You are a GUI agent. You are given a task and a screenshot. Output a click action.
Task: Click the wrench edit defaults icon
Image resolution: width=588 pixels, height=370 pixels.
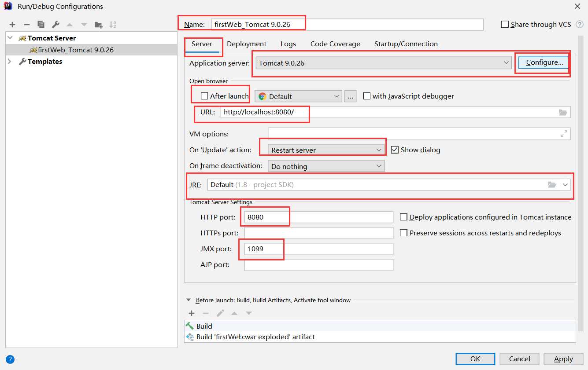tap(55, 25)
